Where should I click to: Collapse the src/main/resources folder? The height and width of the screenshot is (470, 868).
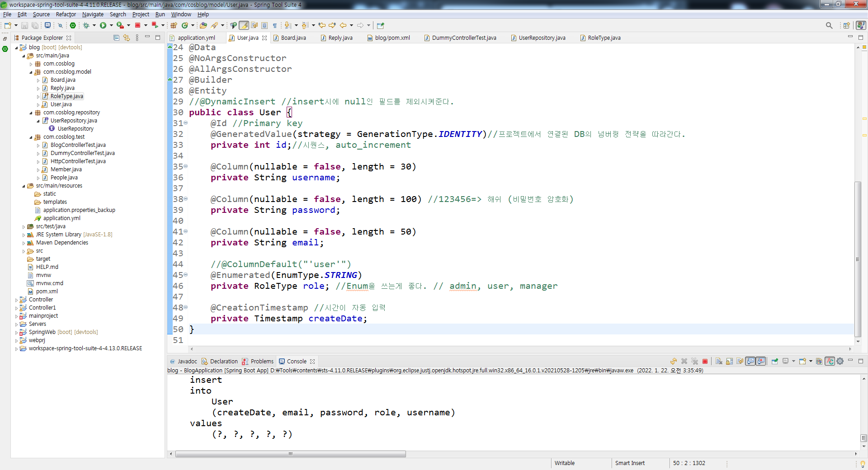(x=24, y=186)
